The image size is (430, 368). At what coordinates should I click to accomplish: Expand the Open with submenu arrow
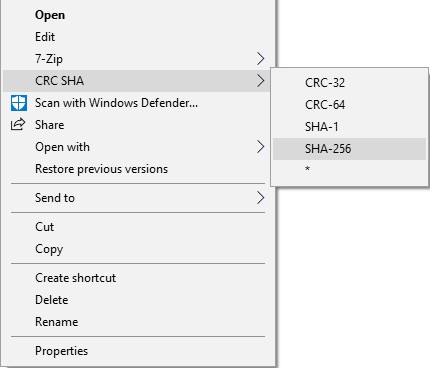[261, 147]
